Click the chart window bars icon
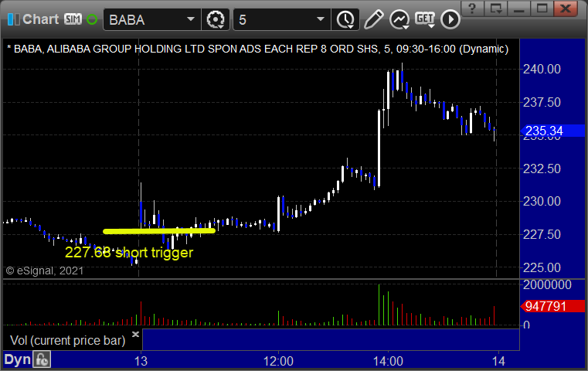Viewport: 588px width, 371px height. pyautogui.click(x=13, y=19)
